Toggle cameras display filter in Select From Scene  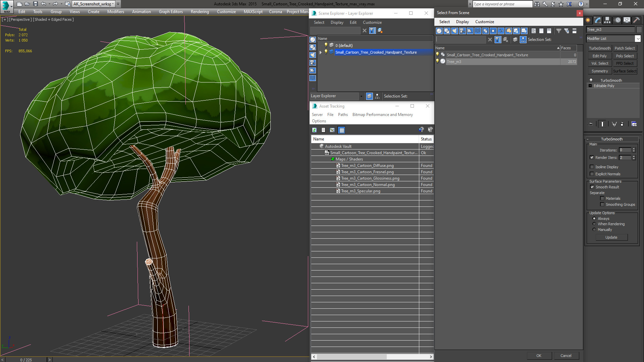[x=462, y=31]
